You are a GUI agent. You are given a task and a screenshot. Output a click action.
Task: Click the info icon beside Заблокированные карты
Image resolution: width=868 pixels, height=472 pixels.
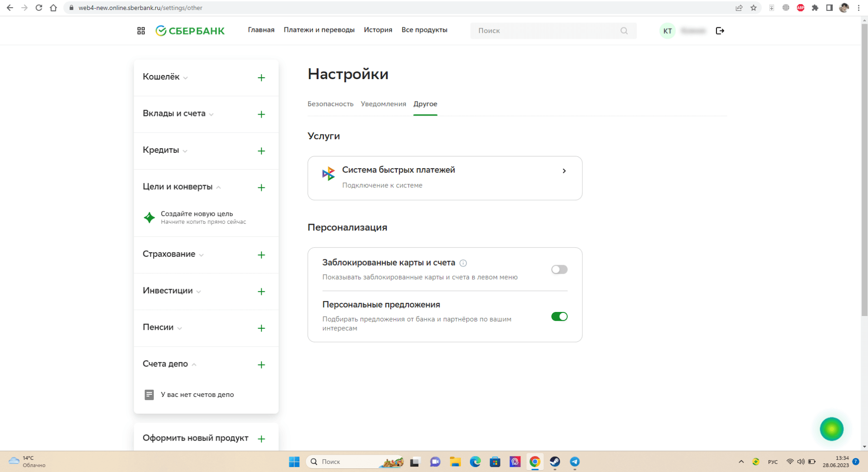click(x=463, y=263)
